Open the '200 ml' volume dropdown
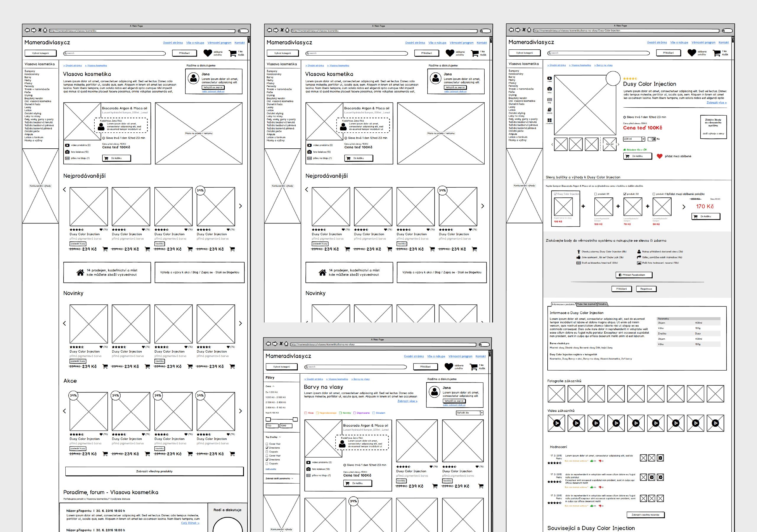Viewport: 757px width, 532px height. (x=634, y=139)
